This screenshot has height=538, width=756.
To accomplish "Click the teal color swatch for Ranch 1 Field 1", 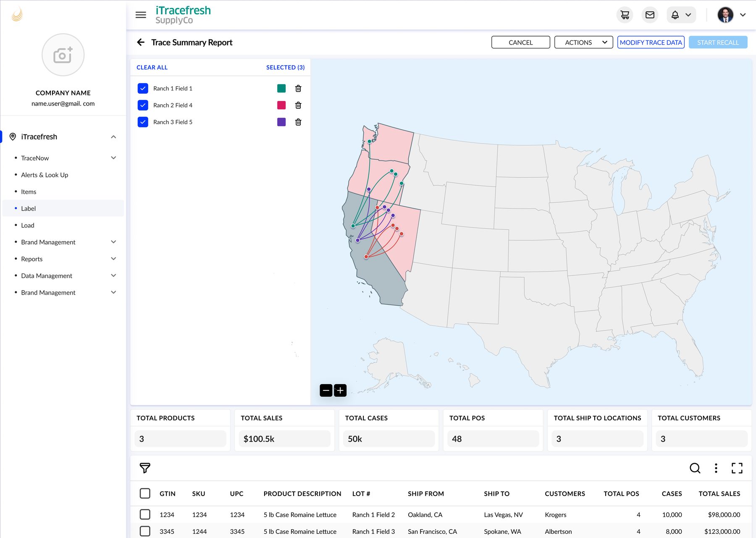I will pos(281,88).
